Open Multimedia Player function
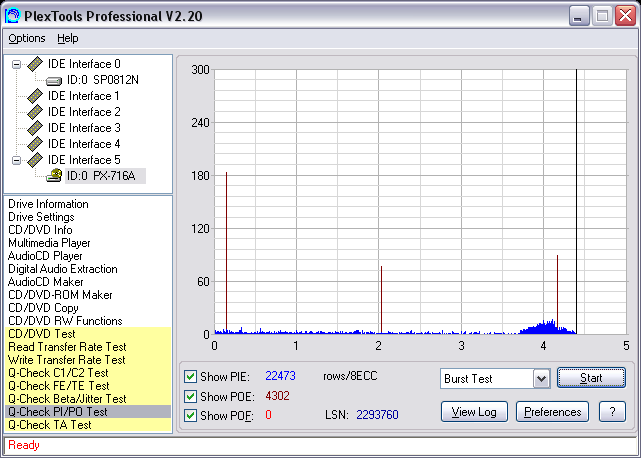 coord(49,243)
